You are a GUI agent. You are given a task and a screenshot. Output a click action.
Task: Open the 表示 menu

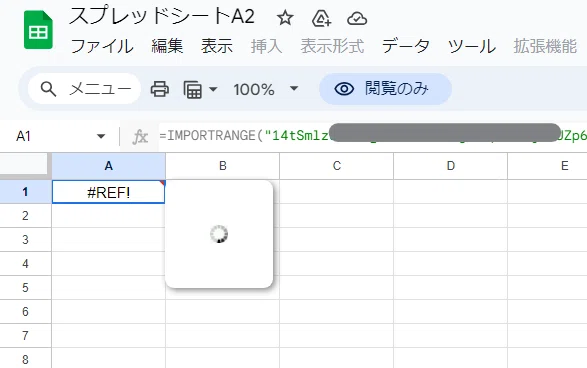coord(217,46)
